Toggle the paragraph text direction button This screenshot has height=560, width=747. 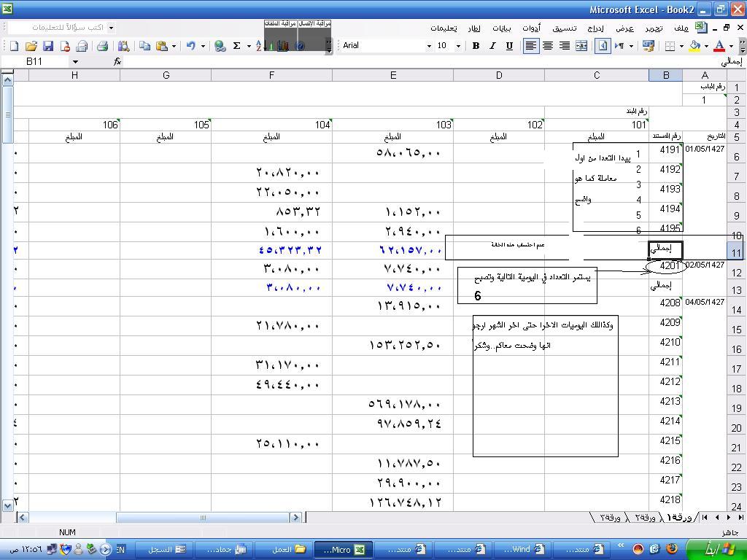[x=619, y=46]
